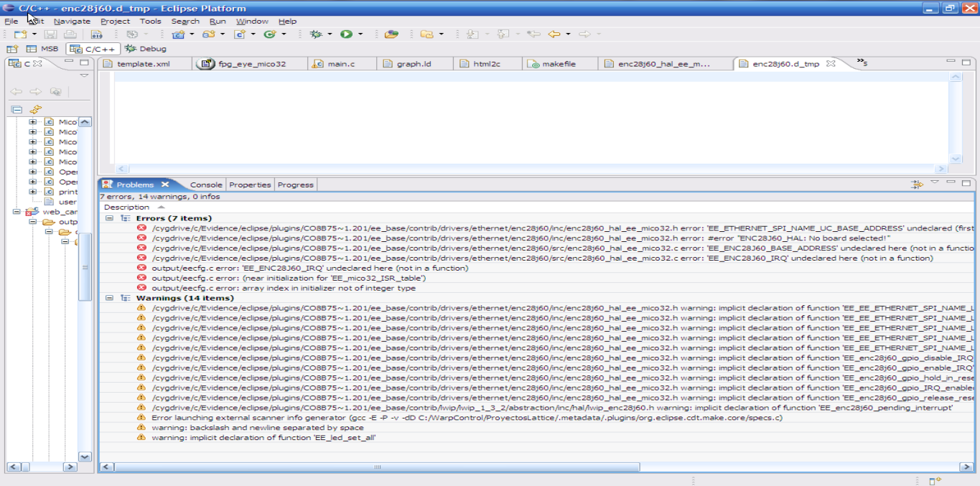The width and height of the screenshot is (980, 486).
Task: Toggle Link with Editor in explorer
Action: [35, 109]
